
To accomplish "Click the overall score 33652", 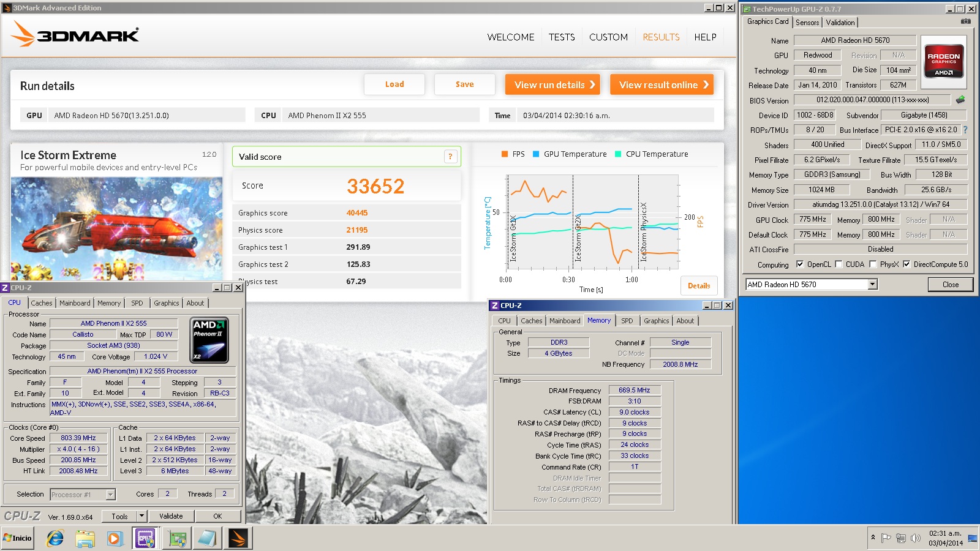I will click(x=375, y=186).
